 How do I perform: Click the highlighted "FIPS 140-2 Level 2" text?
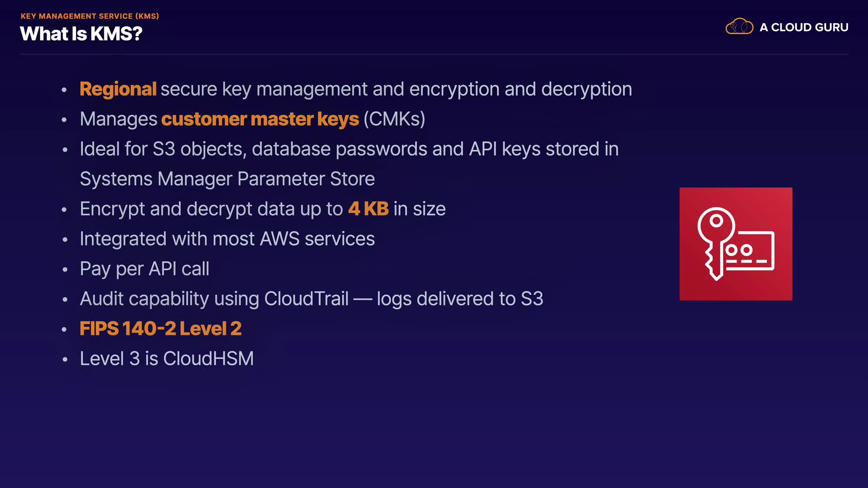pos(160,328)
